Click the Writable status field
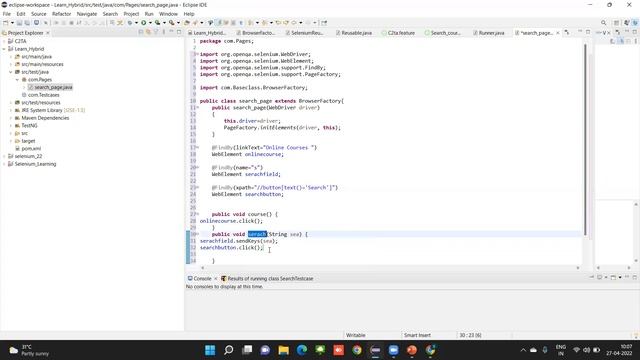Screen dimensions: 640x360 [x=356, y=335]
